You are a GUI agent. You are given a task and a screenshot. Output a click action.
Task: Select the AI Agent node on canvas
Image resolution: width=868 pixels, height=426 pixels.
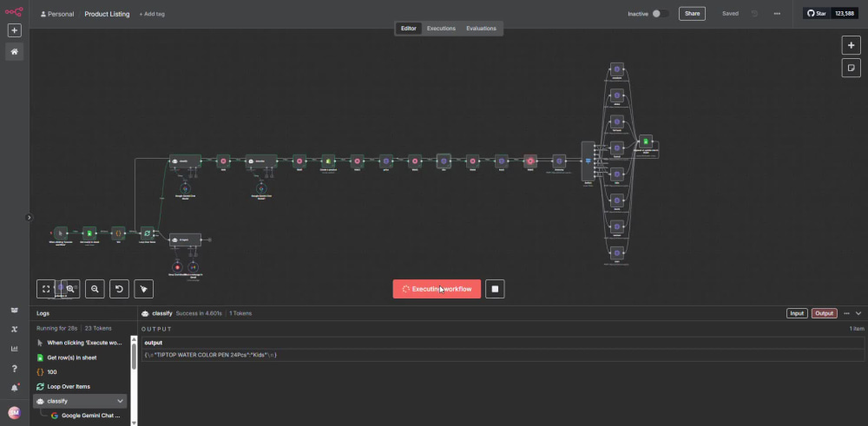[185, 239]
